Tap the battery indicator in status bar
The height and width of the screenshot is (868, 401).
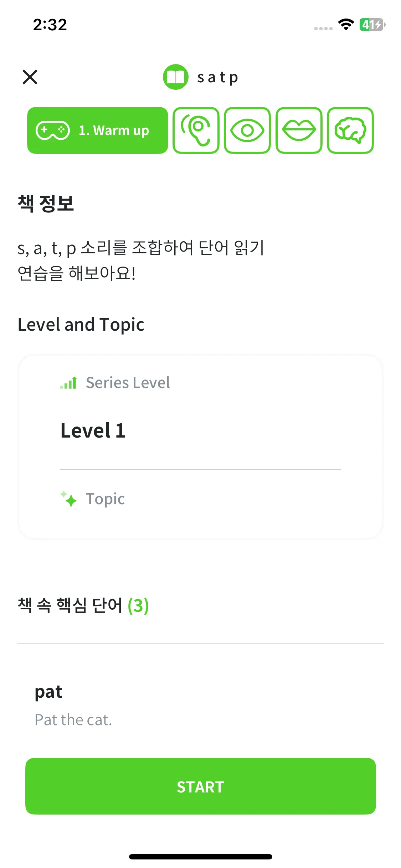click(372, 25)
